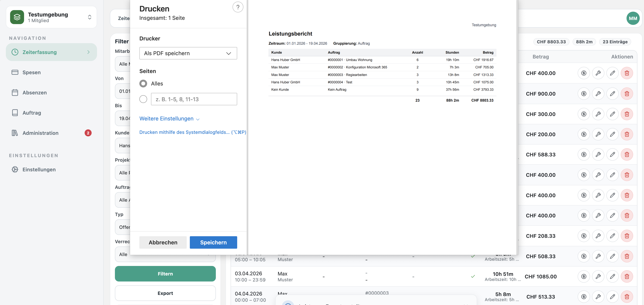Click the Betrag column header in table
The image size is (644, 305).
(x=541, y=57)
